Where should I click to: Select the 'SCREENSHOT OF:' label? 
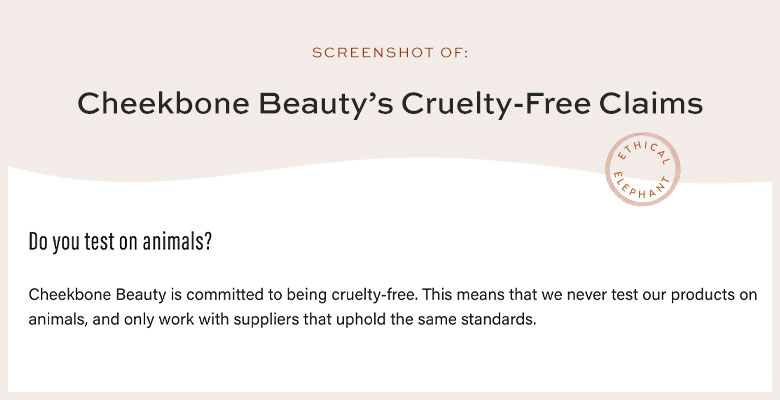point(390,53)
